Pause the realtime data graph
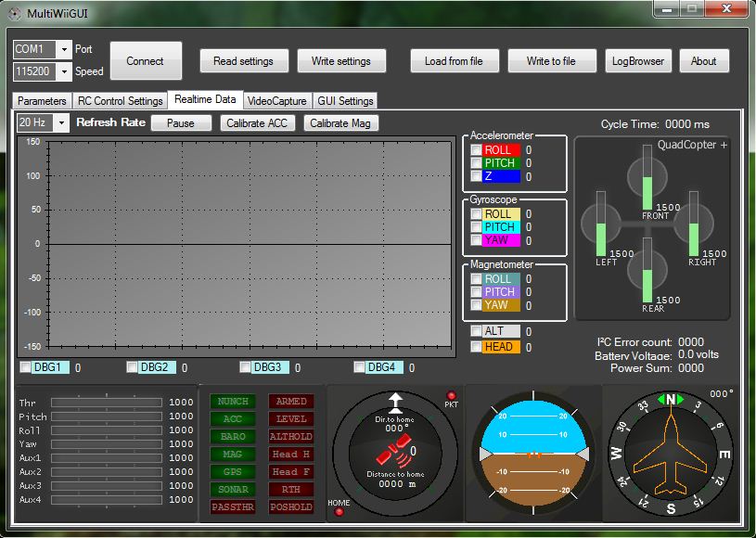 coord(181,123)
